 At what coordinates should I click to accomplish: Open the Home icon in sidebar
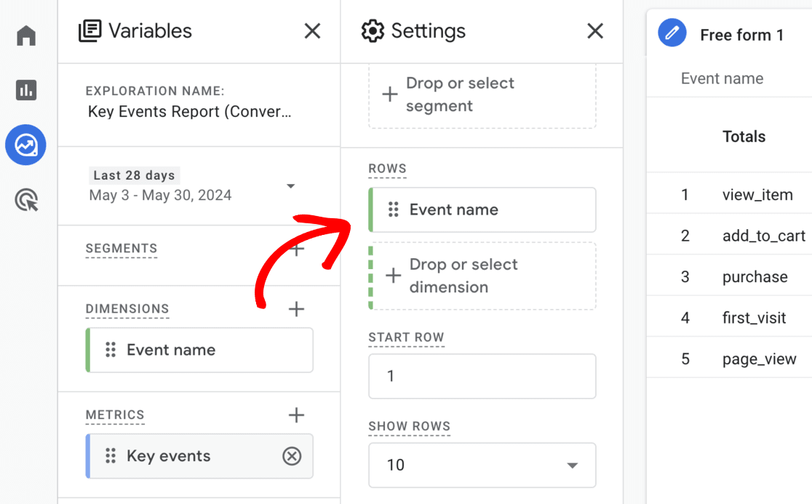coord(26,36)
